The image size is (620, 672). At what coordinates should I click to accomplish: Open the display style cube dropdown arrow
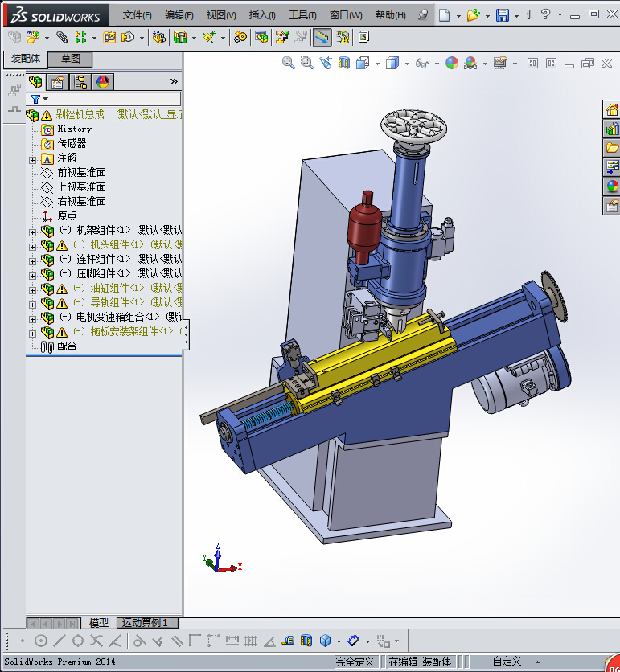pos(407,64)
